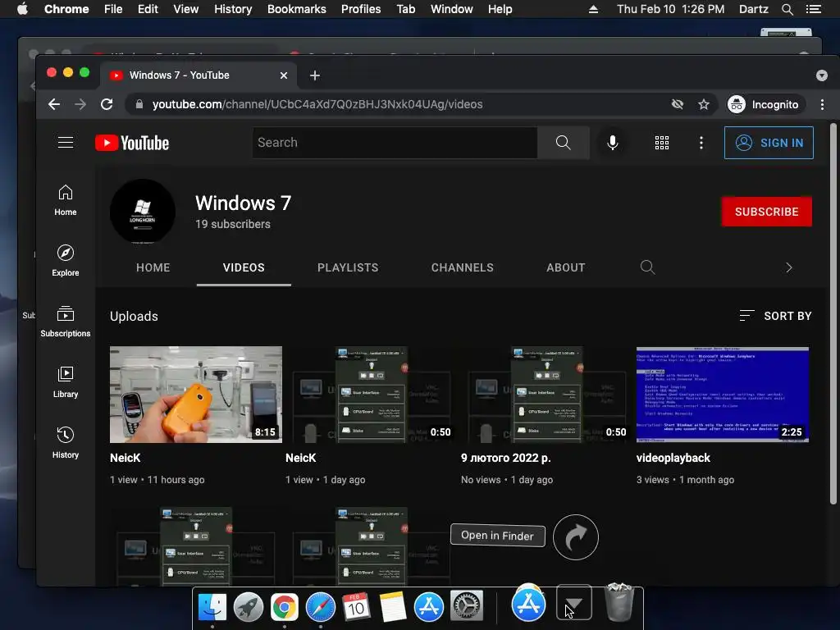The width and height of the screenshot is (840, 630).
Task: Click the eject icon in menu bar
Action: [x=593, y=9]
